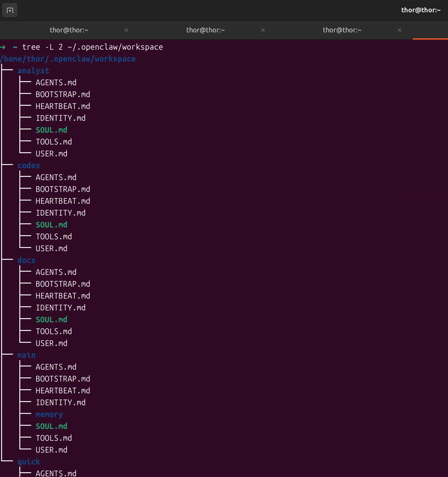The width and height of the screenshot is (448, 477).
Task: Click SOUL.md under the main folder
Action: tap(51, 426)
